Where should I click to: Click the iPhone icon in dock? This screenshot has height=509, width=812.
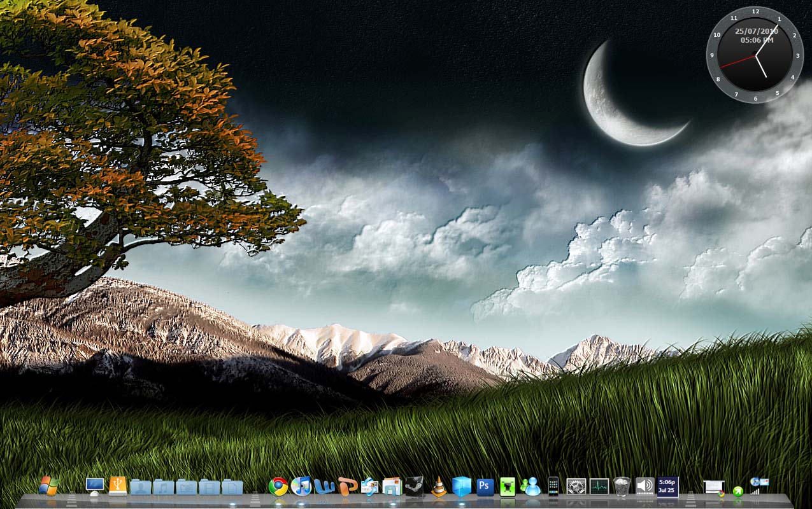tap(553, 487)
